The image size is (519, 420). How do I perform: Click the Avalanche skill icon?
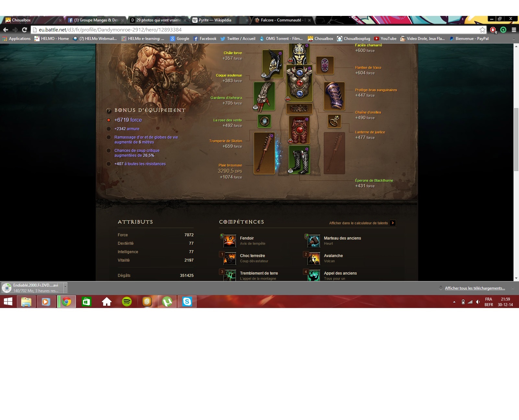314,258
